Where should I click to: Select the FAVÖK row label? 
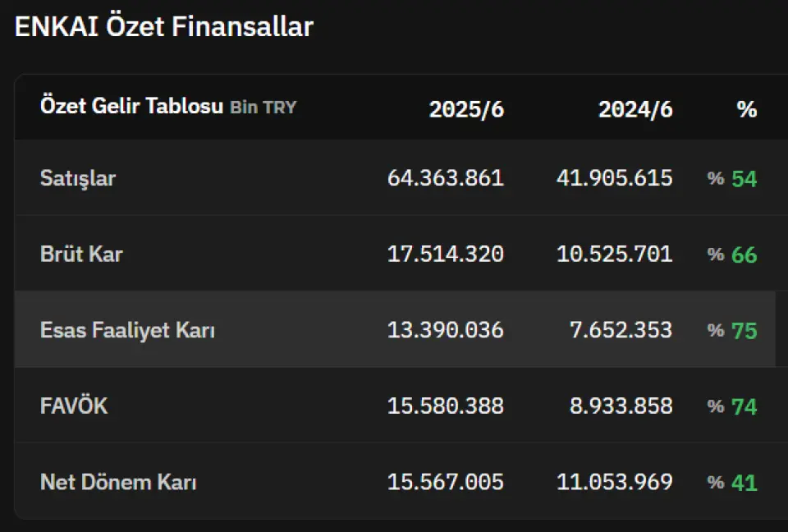[74, 406]
